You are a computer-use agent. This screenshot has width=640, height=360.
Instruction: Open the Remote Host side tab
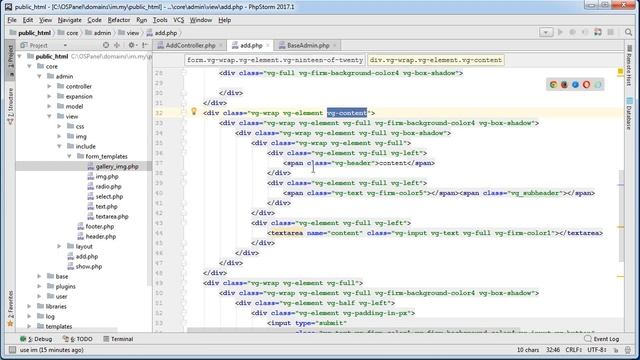click(629, 65)
